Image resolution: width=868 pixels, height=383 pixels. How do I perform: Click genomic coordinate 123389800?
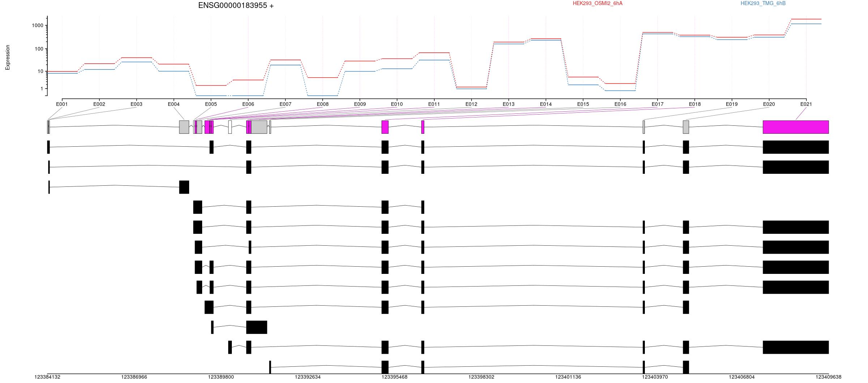(221, 377)
